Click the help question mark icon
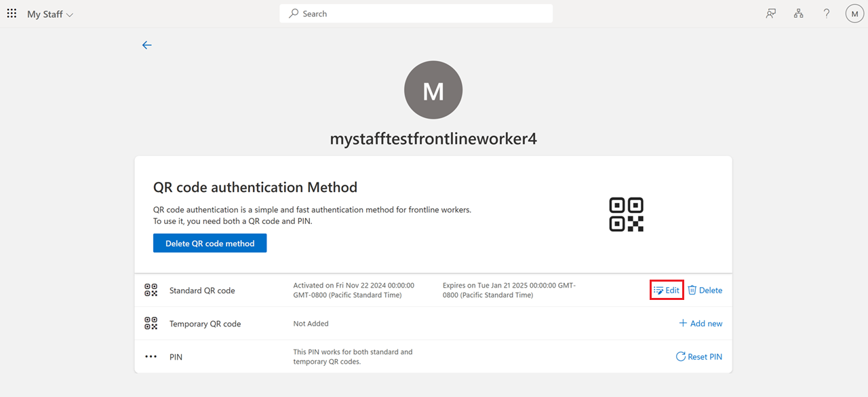868x397 pixels. tap(826, 13)
